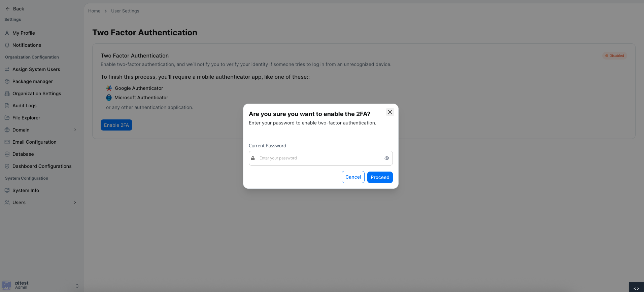This screenshot has width=644, height=292.
Task: Click the File Explorer folder icon
Action: point(7,118)
